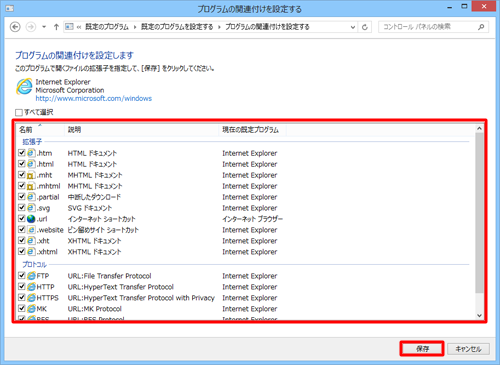Click the list's vertical scrollbar thumb
The image size is (500, 365).
tap(479, 213)
